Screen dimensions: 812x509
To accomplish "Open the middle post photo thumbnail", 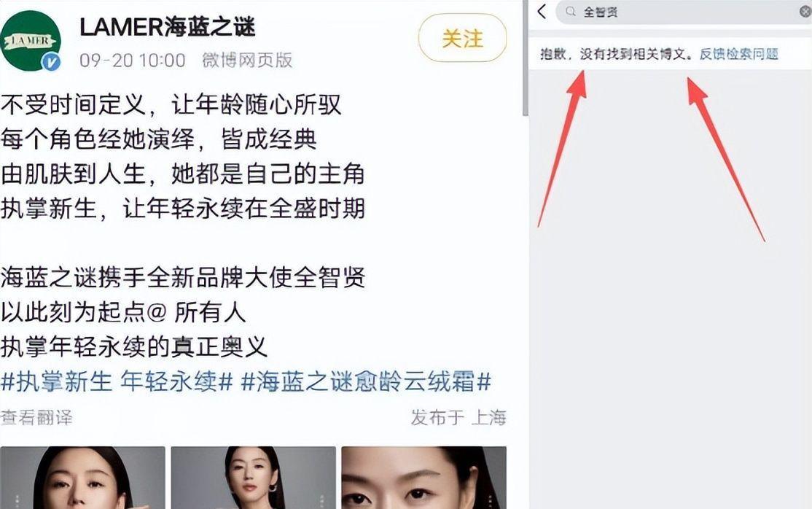I will point(253,478).
